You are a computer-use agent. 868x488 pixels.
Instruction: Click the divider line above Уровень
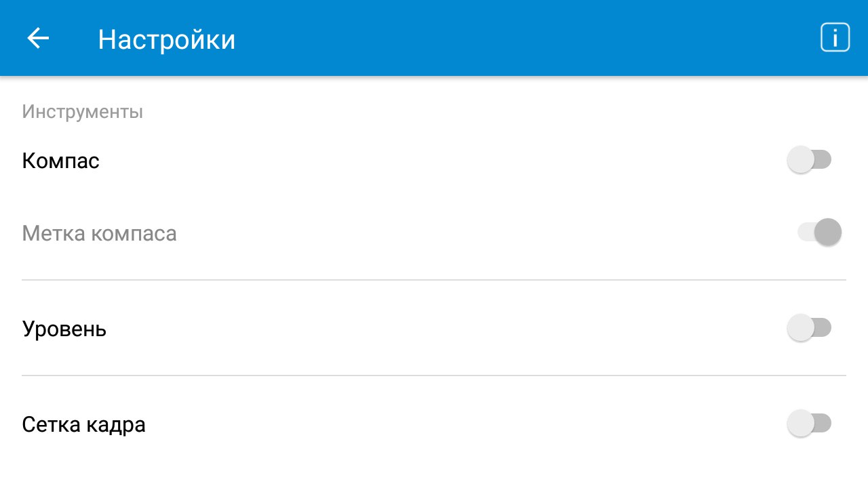tap(434, 280)
